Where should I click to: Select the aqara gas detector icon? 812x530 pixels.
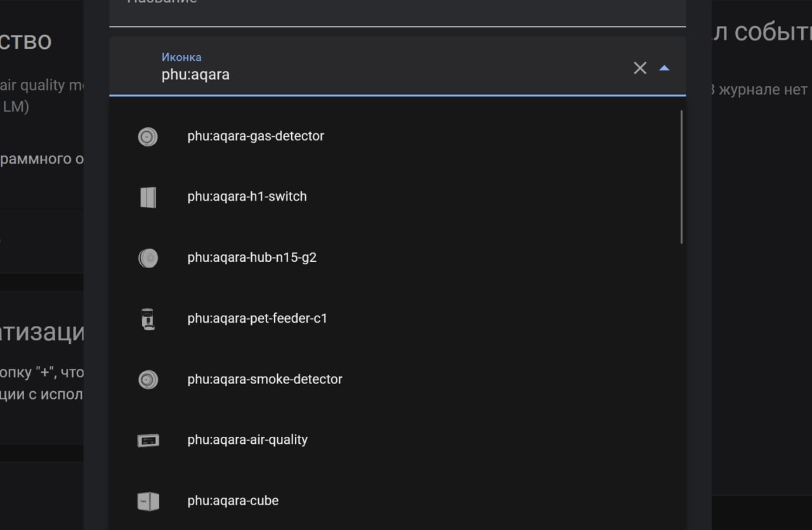click(148, 136)
